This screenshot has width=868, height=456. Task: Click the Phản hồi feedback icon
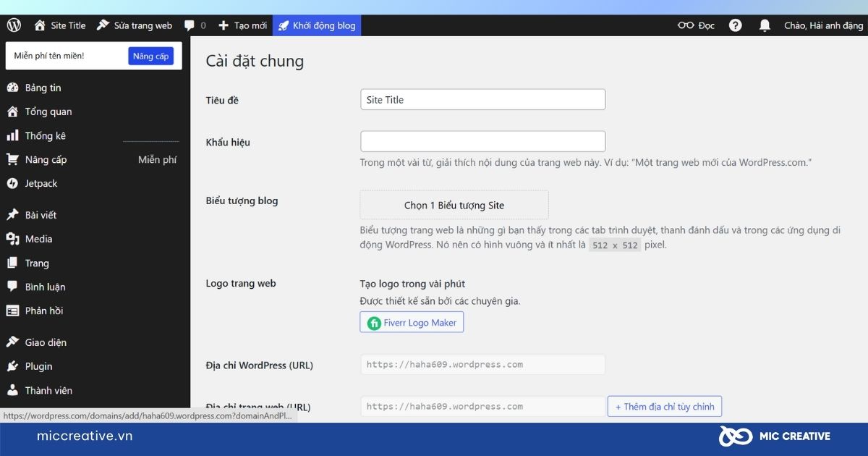[12, 311]
